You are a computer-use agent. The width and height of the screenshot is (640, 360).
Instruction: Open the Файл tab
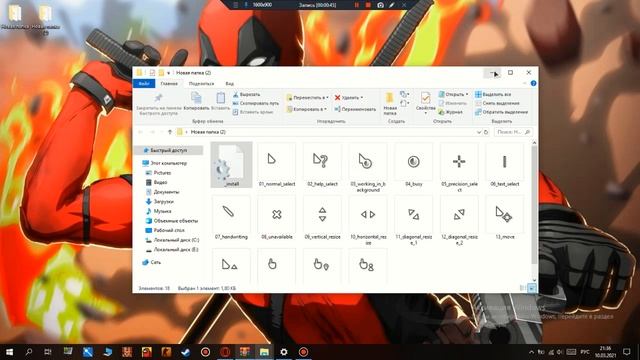[144, 84]
